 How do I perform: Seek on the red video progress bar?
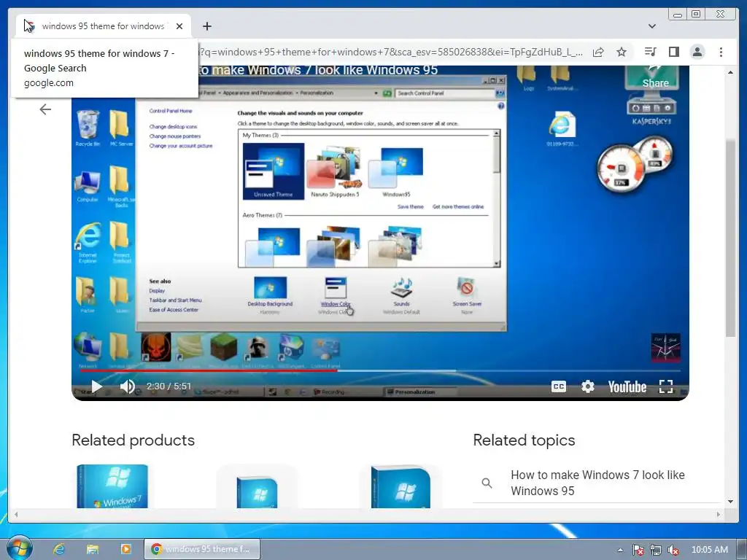point(209,370)
